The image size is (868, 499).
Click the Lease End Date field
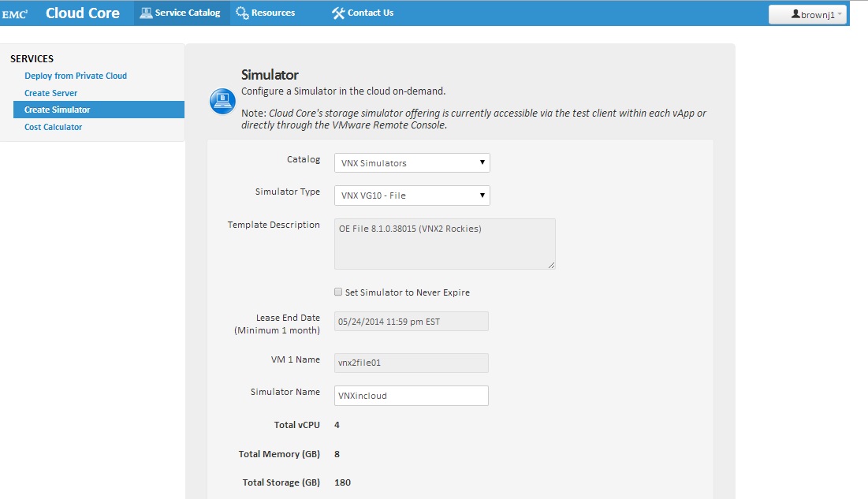[x=412, y=321]
